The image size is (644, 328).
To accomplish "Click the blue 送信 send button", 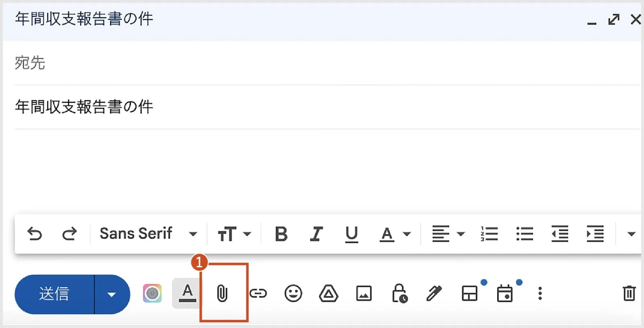I will (x=54, y=295).
